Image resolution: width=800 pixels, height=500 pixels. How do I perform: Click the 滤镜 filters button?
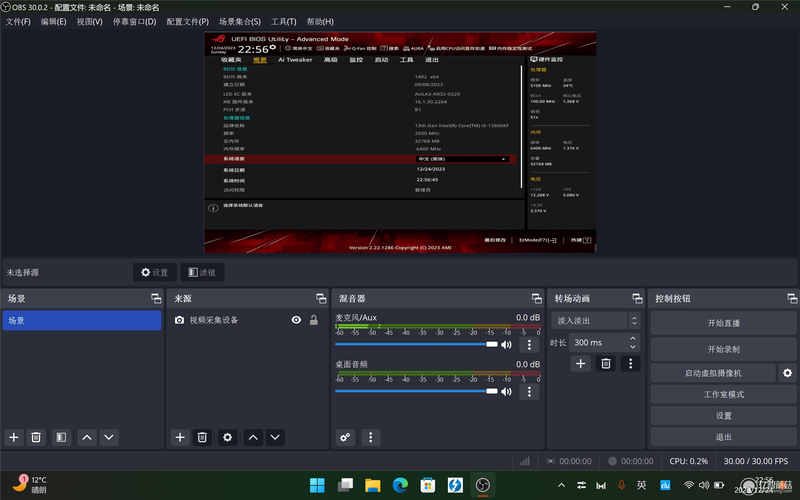tap(202, 272)
